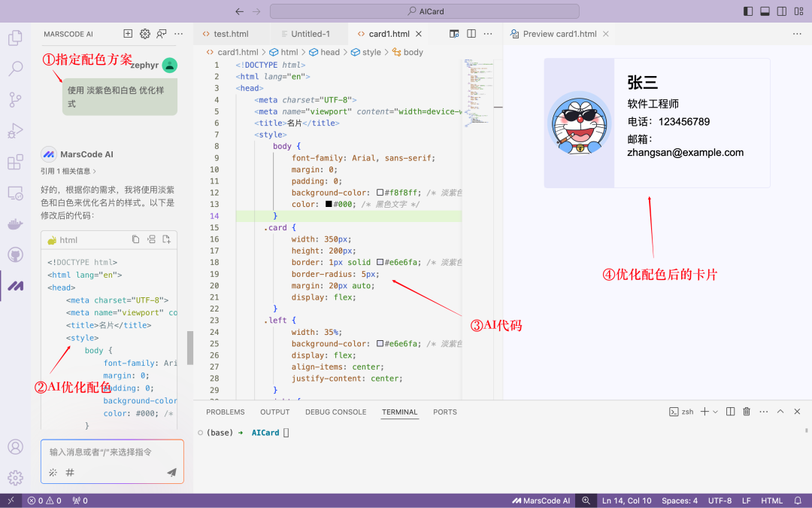Start a new MarsCode AI chat
The image size is (812, 508).
coord(128,34)
